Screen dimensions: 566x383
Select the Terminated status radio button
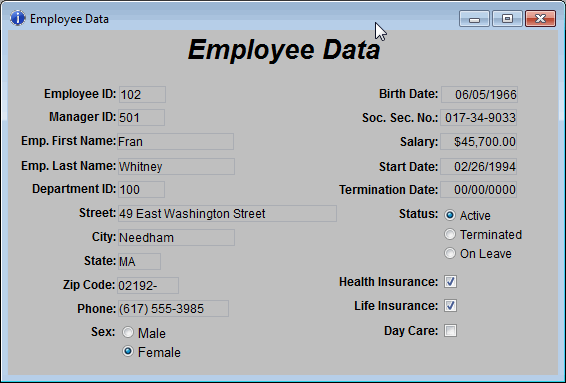point(450,234)
